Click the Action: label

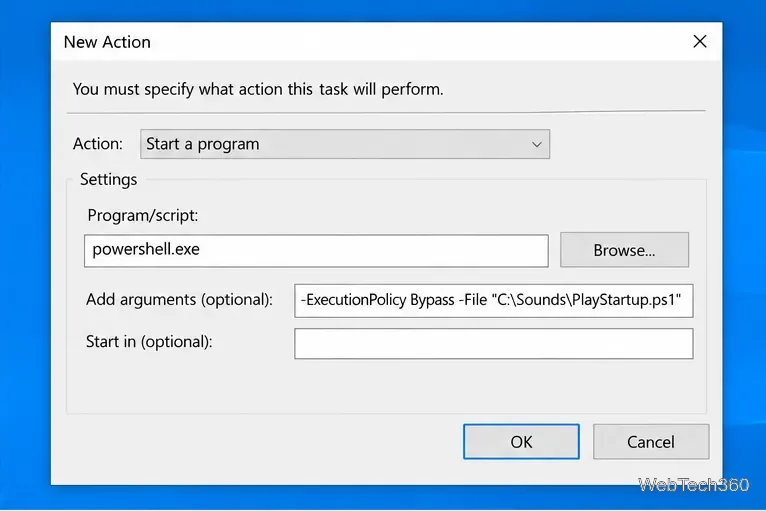98,144
